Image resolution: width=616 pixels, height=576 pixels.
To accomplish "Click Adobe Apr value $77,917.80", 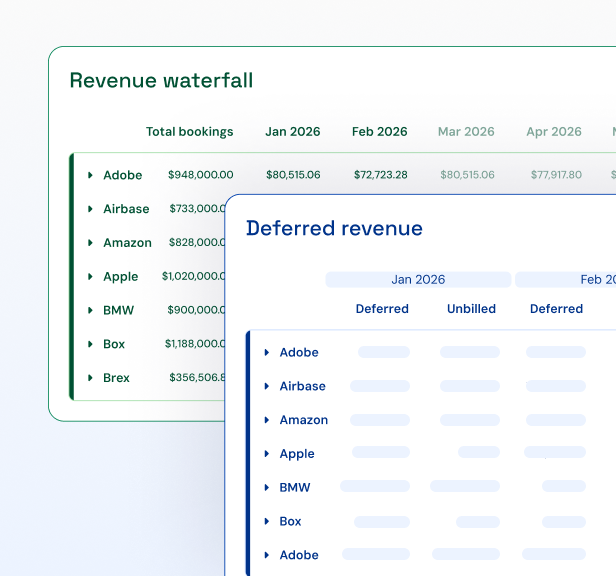I will 556,174.
